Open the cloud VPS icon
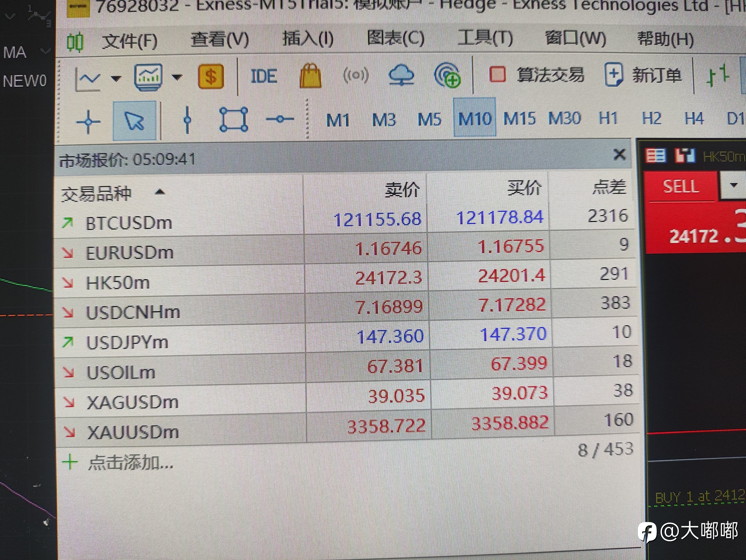This screenshot has height=560, width=746. (401, 75)
